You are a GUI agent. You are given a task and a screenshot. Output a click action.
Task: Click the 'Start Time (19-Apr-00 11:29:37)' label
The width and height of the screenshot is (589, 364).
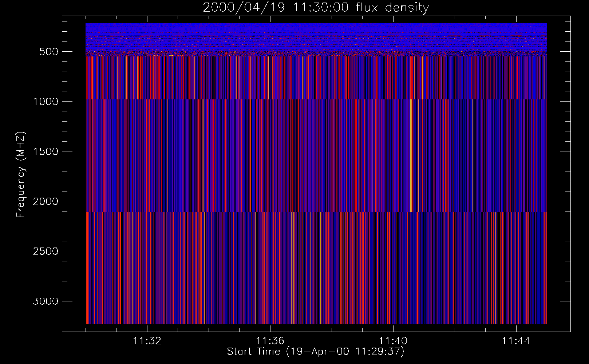point(316,352)
